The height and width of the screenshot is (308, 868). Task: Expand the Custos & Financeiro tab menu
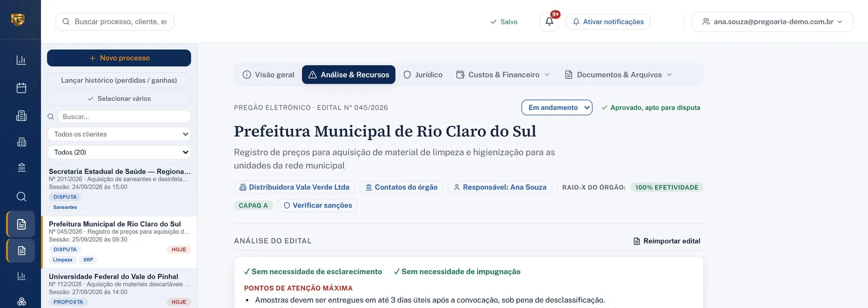pyautogui.click(x=503, y=75)
